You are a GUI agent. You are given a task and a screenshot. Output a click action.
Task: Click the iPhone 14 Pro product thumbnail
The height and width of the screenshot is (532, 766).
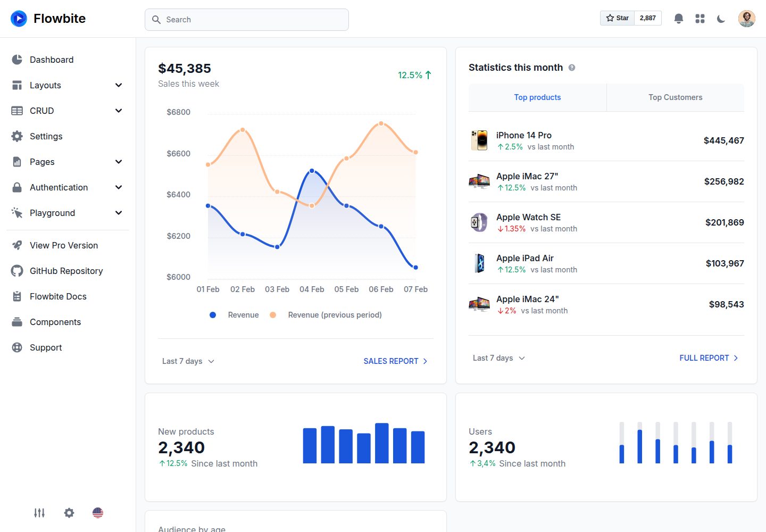[479, 140]
